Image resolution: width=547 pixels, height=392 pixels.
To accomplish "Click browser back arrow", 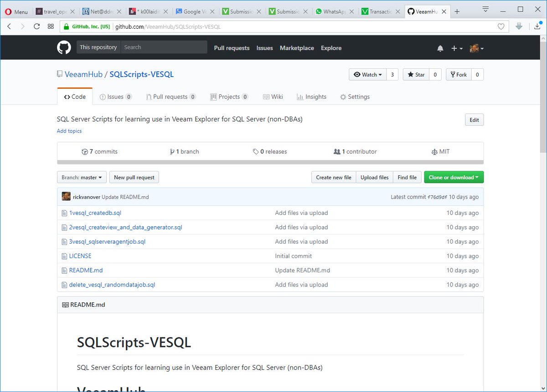I will point(9,26).
